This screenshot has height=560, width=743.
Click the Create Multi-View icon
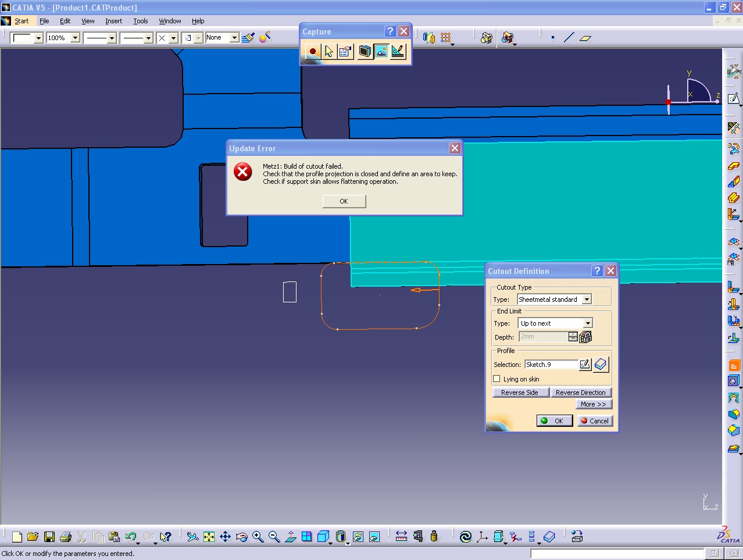pyautogui.click(x=306, y=537)
